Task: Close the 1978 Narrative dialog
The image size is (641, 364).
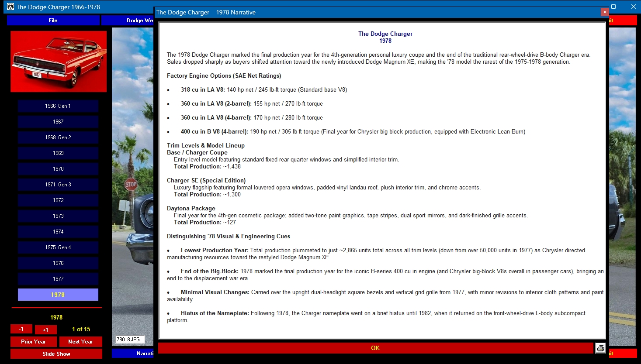Action: [x=605, y=12]
